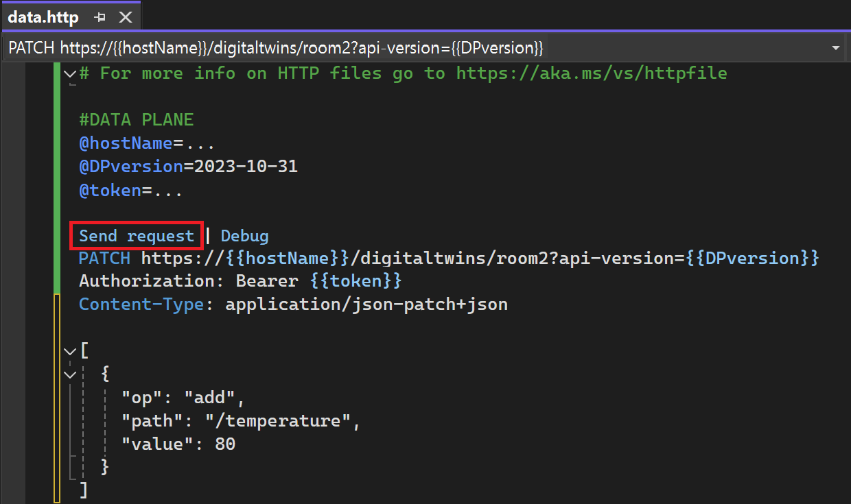Click the Debug link next to Send request
Image resolution: width=851 pixels, height=504 pixels.
click(x=244, y=235)
